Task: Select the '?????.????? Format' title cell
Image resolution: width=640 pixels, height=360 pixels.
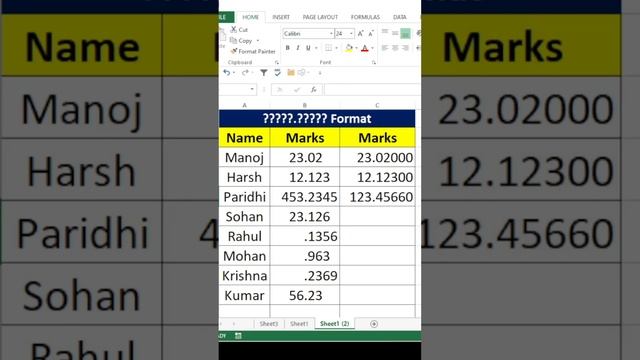Action: click(317, 119)
